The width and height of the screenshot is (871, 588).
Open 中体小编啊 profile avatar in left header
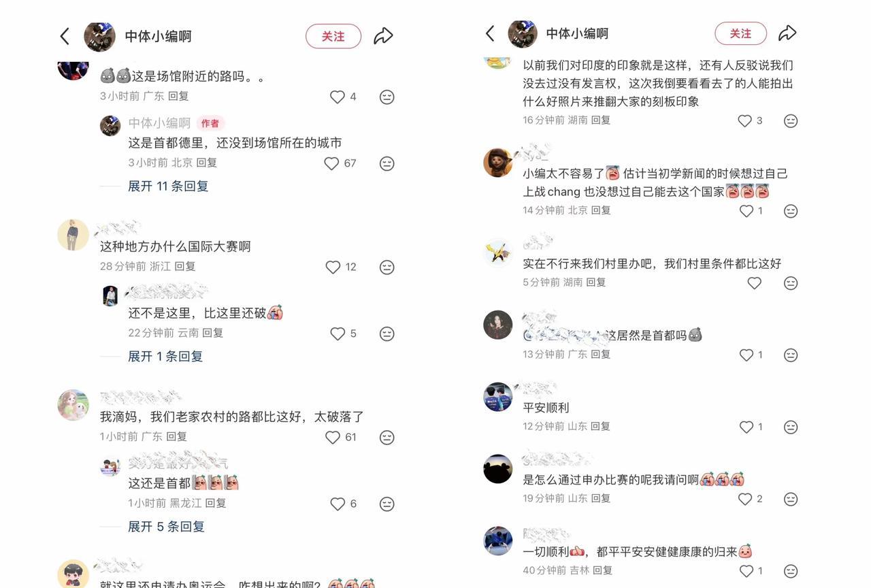coord(100,36)
